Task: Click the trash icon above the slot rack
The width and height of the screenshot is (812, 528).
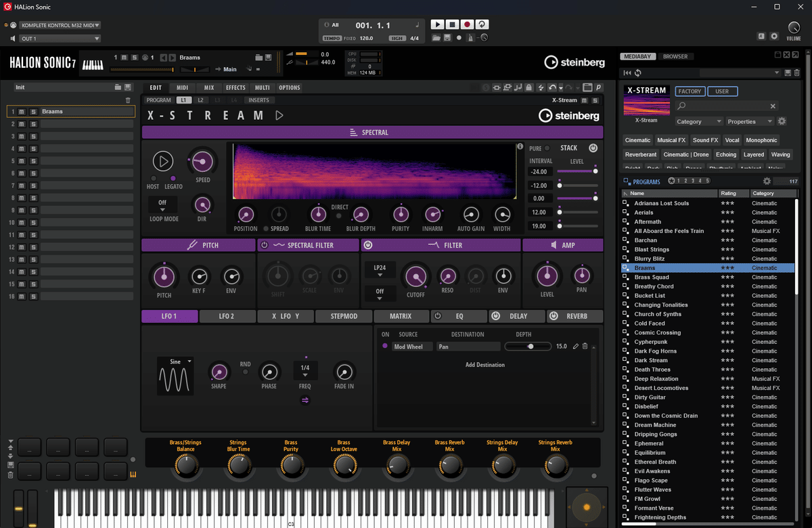Action: (x=128, y=100)
